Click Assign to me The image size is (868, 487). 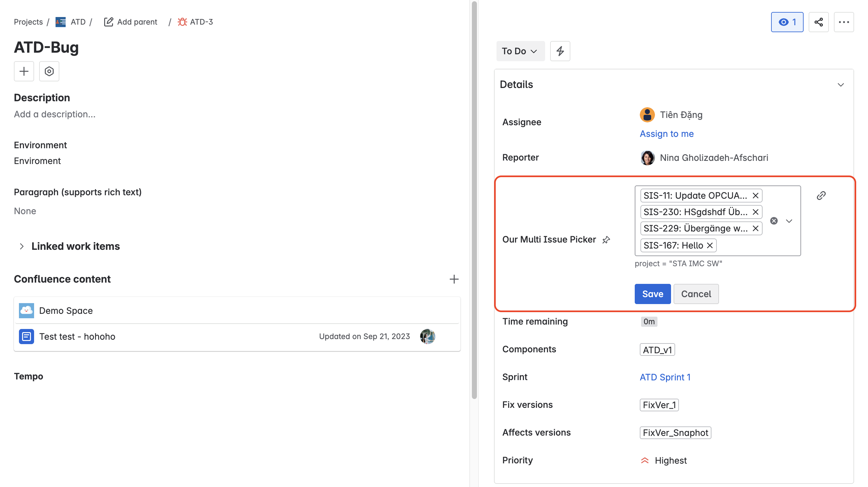pos(667,134)
